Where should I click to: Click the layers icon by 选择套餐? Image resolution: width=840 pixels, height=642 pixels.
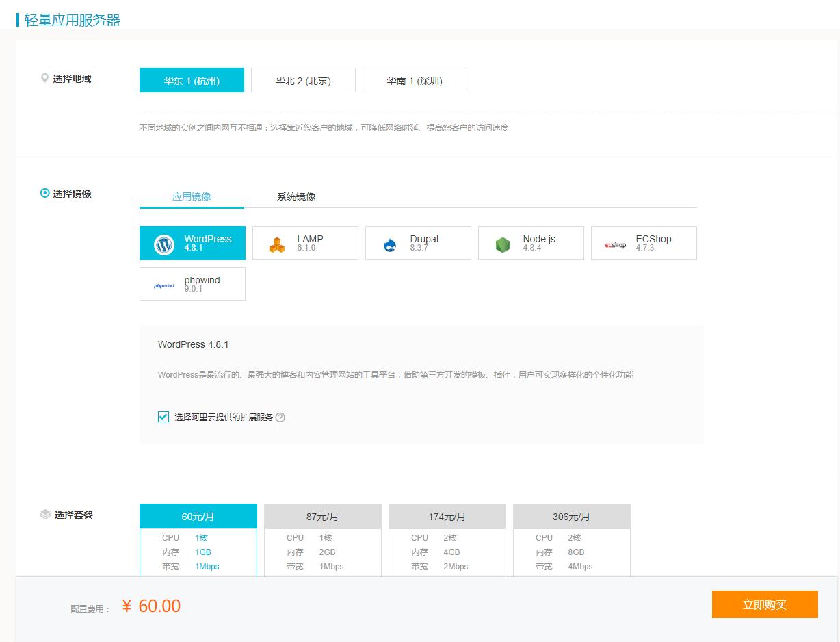click(x=45, y=515)
